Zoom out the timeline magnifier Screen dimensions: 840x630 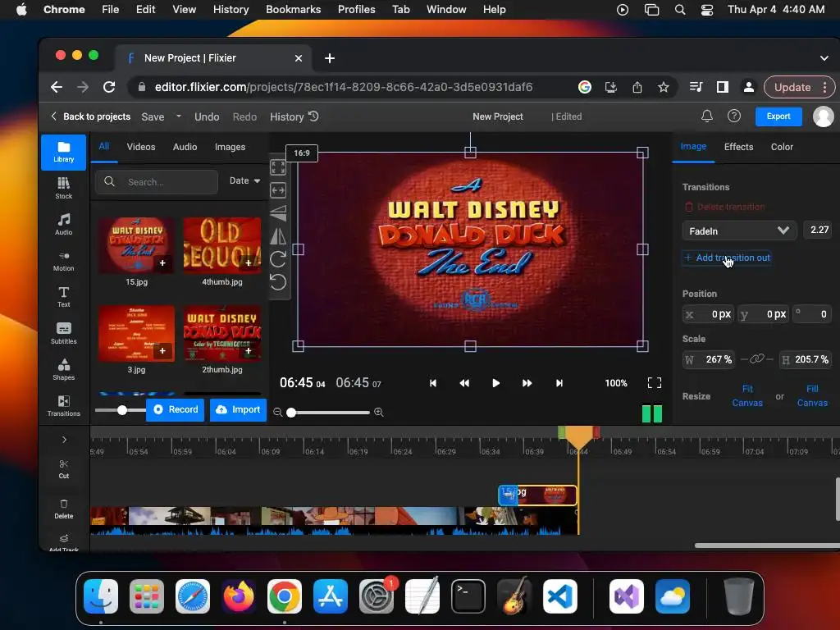[x=277, y=412]
